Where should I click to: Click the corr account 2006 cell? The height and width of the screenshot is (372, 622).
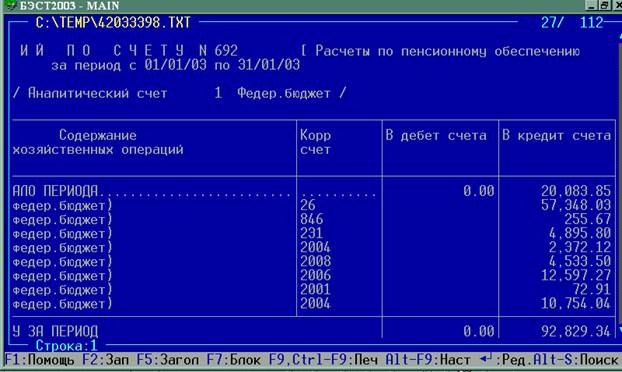coord(315,275)
